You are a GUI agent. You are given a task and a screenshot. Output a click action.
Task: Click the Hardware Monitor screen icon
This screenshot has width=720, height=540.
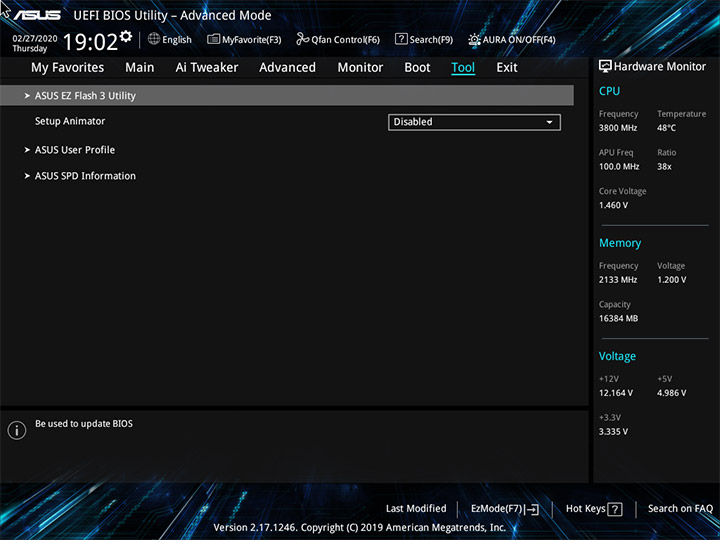pyautogui.click(x=605, y=66)
